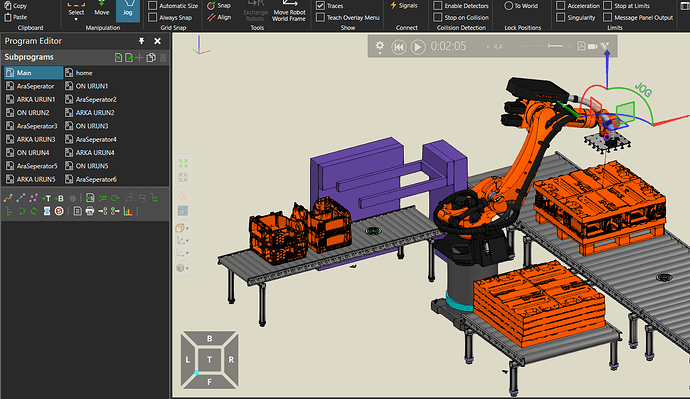Click the halt statement red icon
This screenshot has width=690, height=399.
coord(59,212)
